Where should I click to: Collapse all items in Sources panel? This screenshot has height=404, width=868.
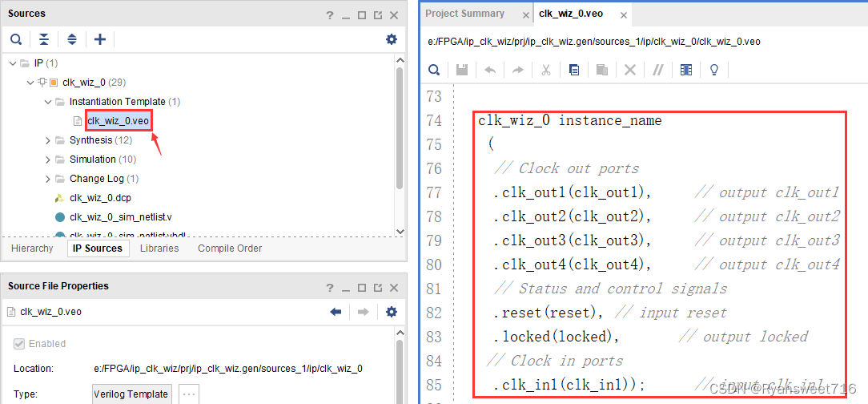coord(44,38)
